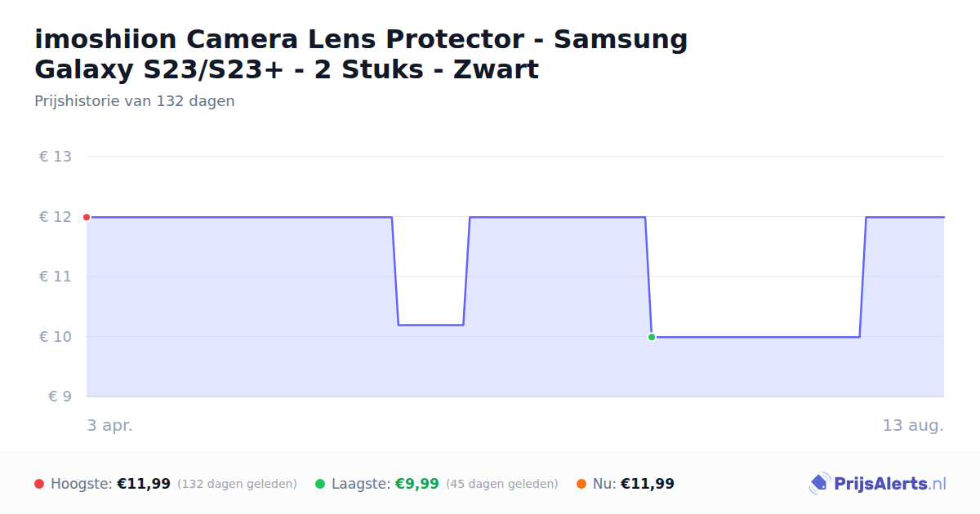980x514 pixels.
Task: Click the 13 aug. end date label
Action: (913, 425)
